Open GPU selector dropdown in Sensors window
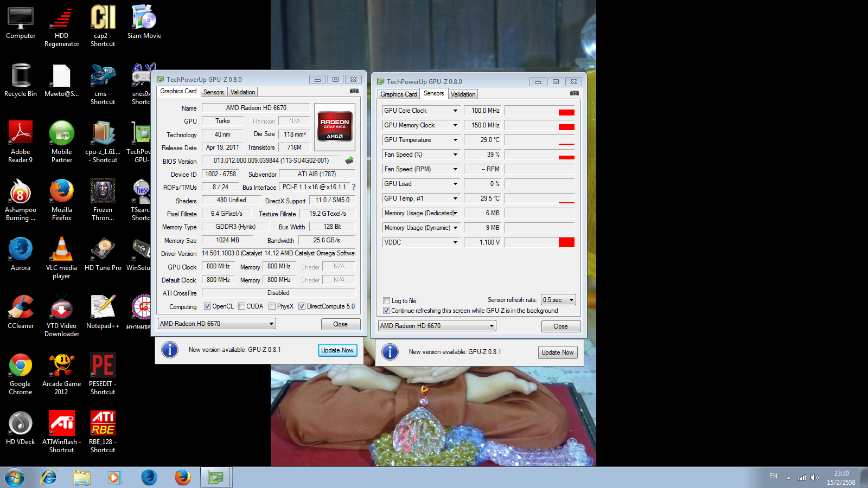868x488 pixels. [x=437, y=326]
